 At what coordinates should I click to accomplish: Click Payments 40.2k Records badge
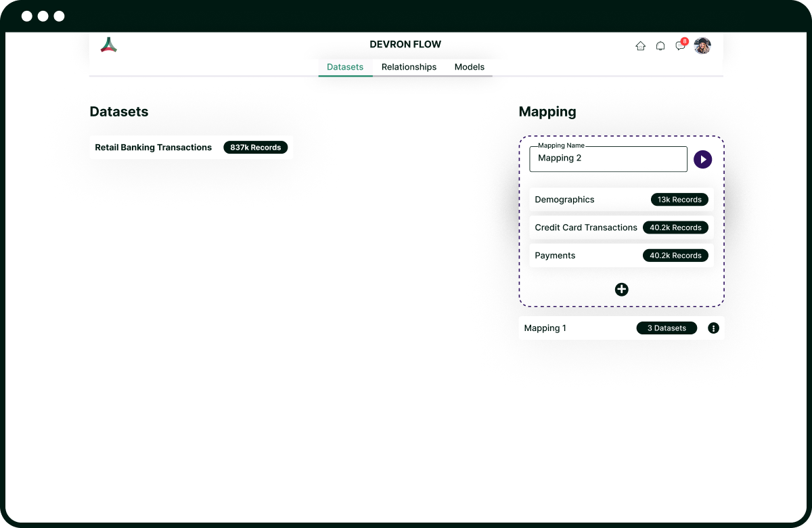coord(675,255)
